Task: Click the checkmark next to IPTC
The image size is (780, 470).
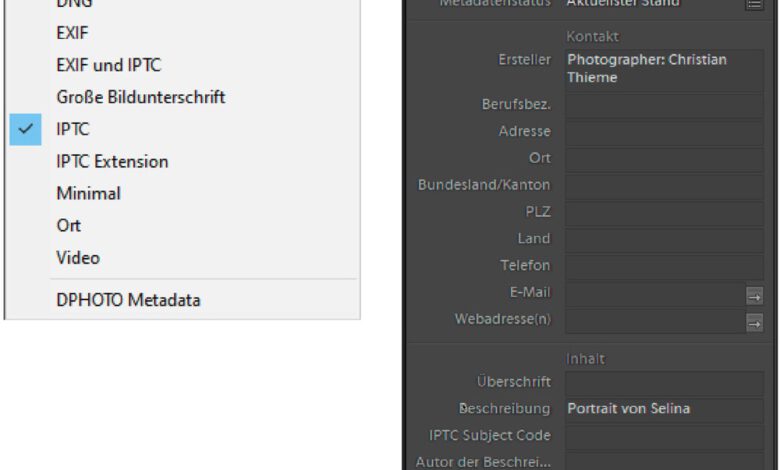Action: [x=26, y=129]
